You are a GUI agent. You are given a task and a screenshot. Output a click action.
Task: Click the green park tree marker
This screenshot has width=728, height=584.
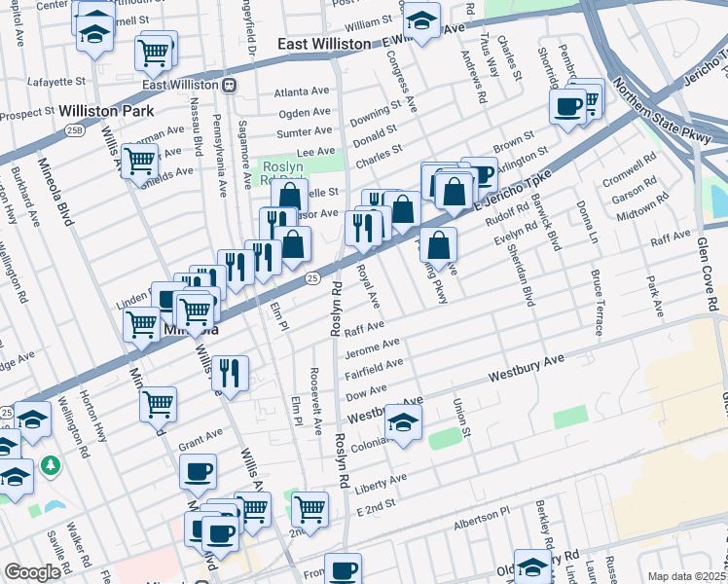[x=51, y=464]
